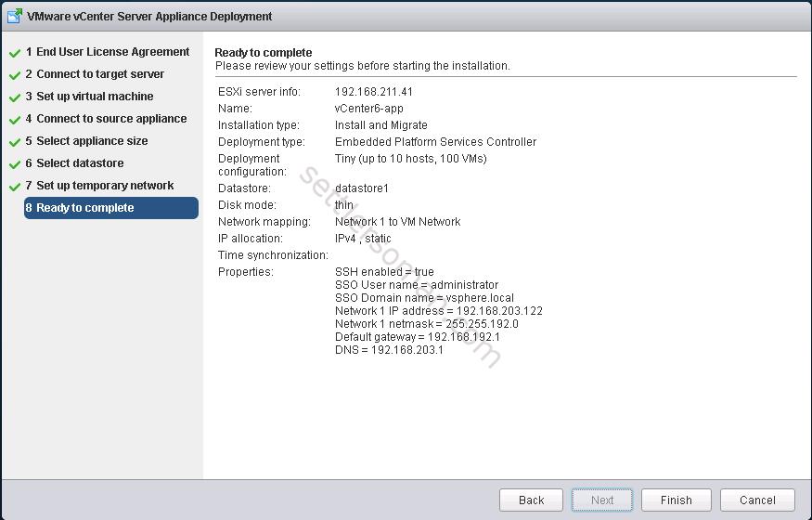
Task: Click DNS = 192.168.203.1 property
Action: [389, 349]
